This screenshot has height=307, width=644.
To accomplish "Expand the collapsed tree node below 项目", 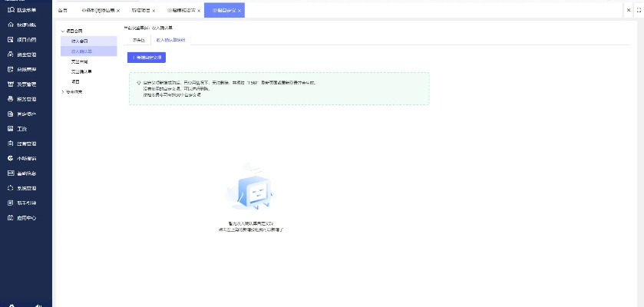I will (63, 91).
